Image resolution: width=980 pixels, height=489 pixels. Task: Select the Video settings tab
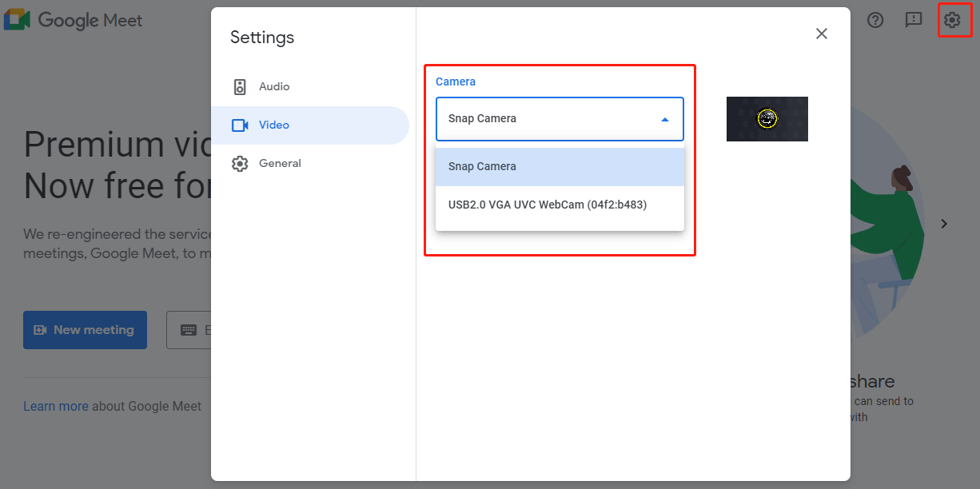coord(310,125)
